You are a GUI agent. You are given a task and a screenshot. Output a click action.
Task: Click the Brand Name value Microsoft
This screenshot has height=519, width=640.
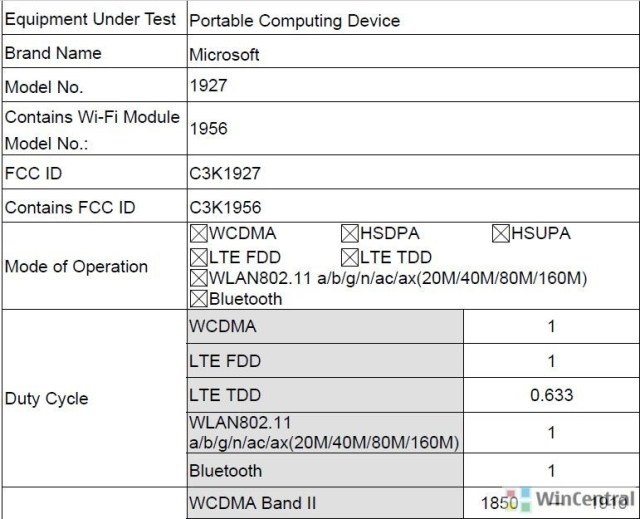pos(224,55)
